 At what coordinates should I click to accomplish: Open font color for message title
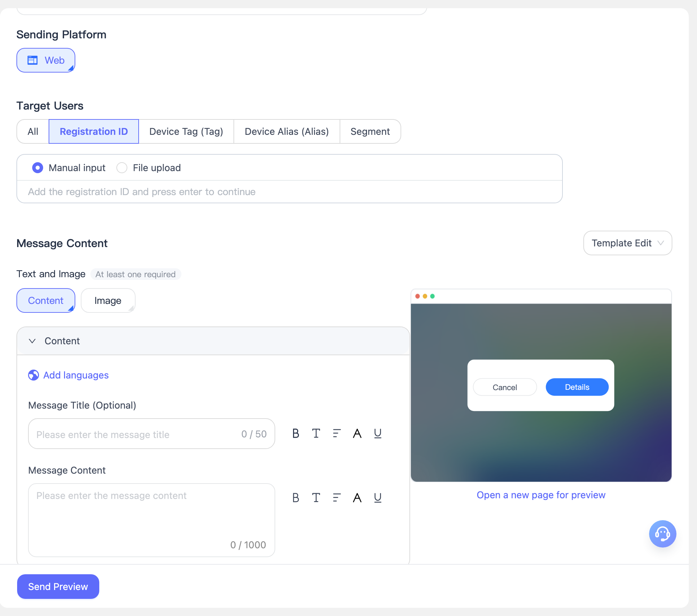pos(357,434)
